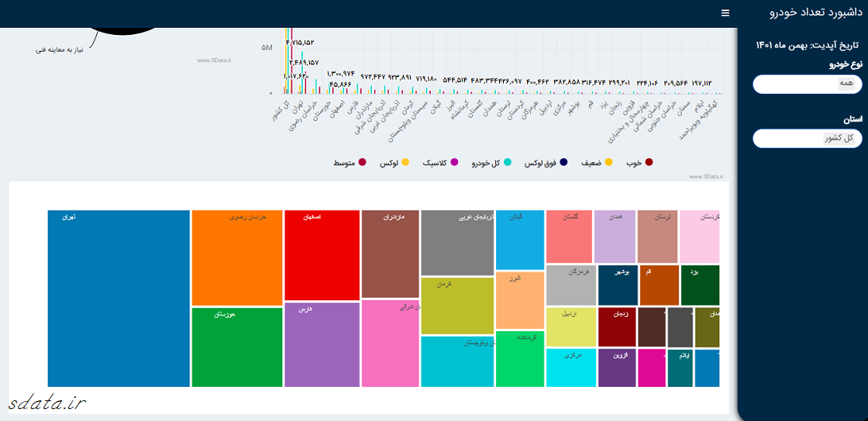The height and width of the screenshot is (421, 868).
Task: Toggle the خوب legend marker
Action: coord(649,162)
